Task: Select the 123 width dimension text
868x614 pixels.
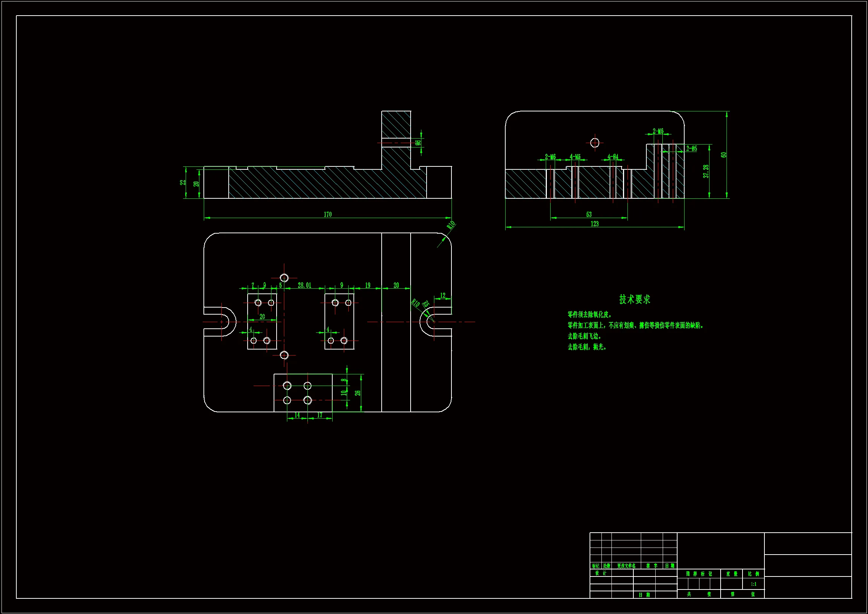Action: 594,224
